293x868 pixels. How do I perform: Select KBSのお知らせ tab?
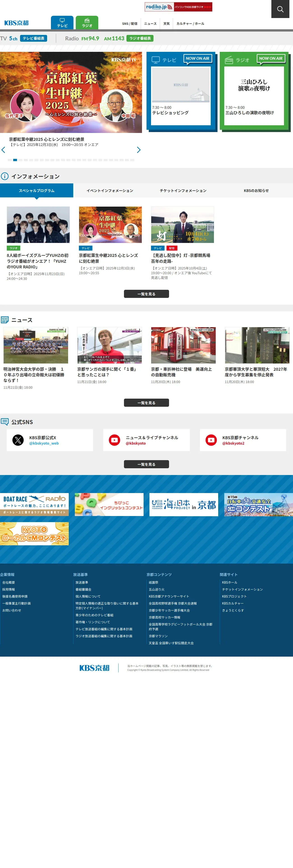[256, 190]
